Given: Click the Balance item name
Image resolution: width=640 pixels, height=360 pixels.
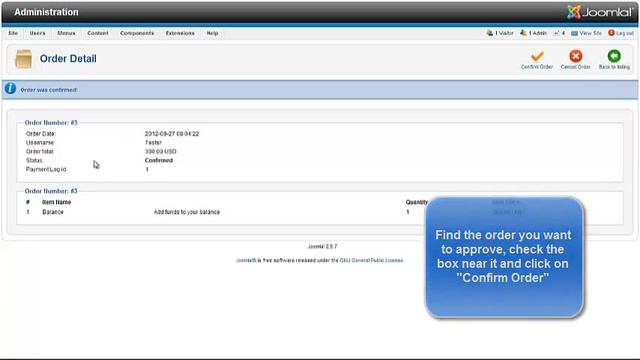Looking at the screenshot, I should click(53, 212).
